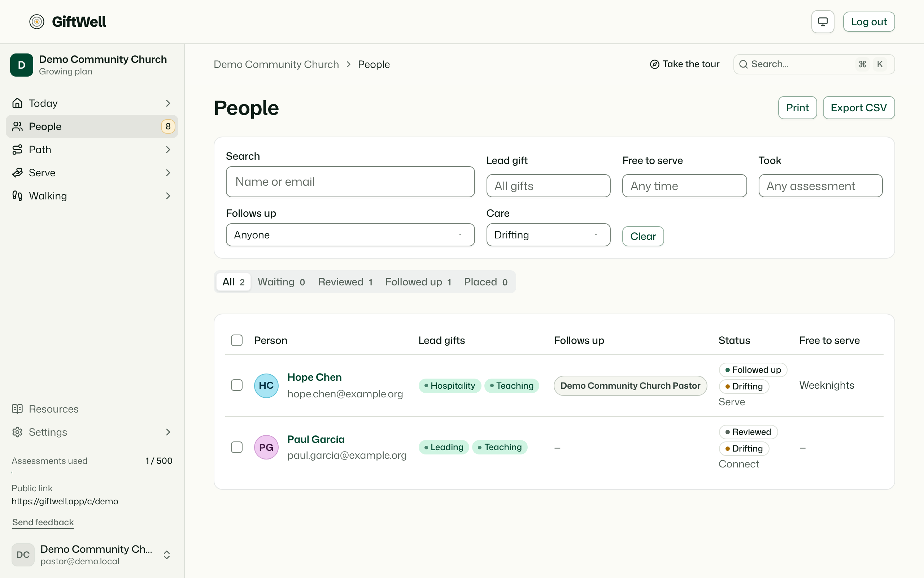Click the Clear filters button

coord(643,236)
